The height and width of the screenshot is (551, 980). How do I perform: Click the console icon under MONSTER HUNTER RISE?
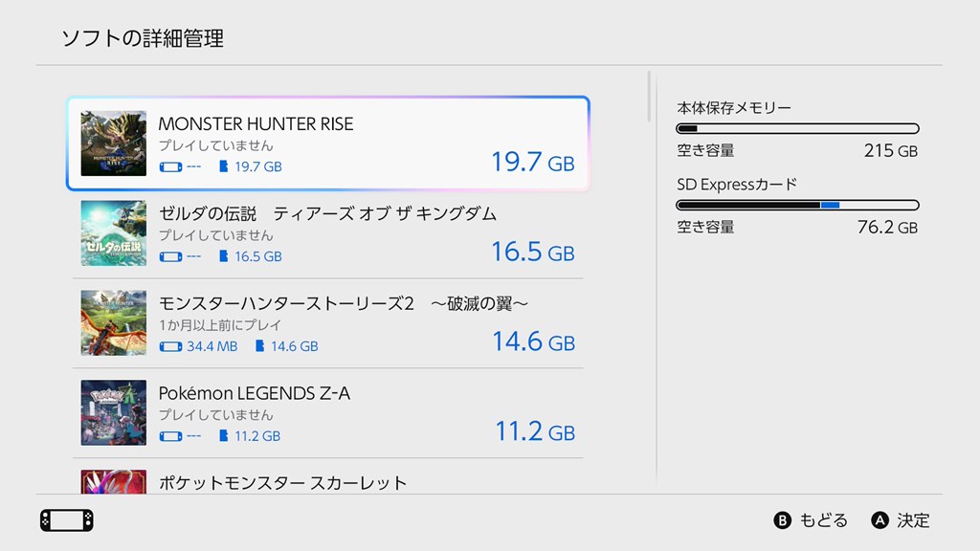[x=169, y=166]
